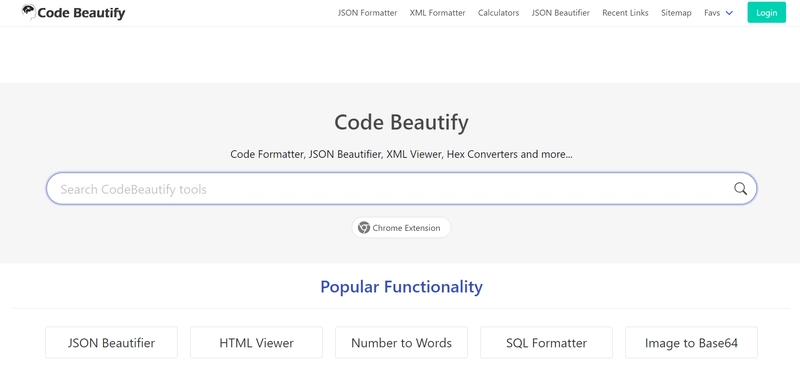Click the Favs menu label
Viewport: 800px width, 368px height.
point(712,13)
